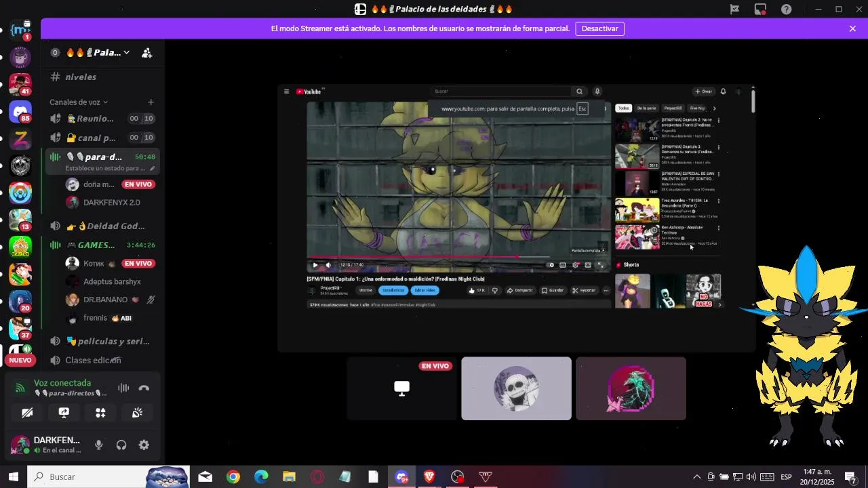Open the Mail app from the taskbar
This screenshot has width=868, height=488.
click(205, 477)
